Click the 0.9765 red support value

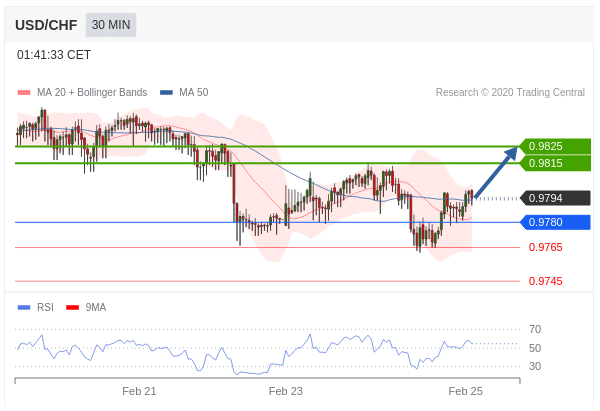point(546,247)
